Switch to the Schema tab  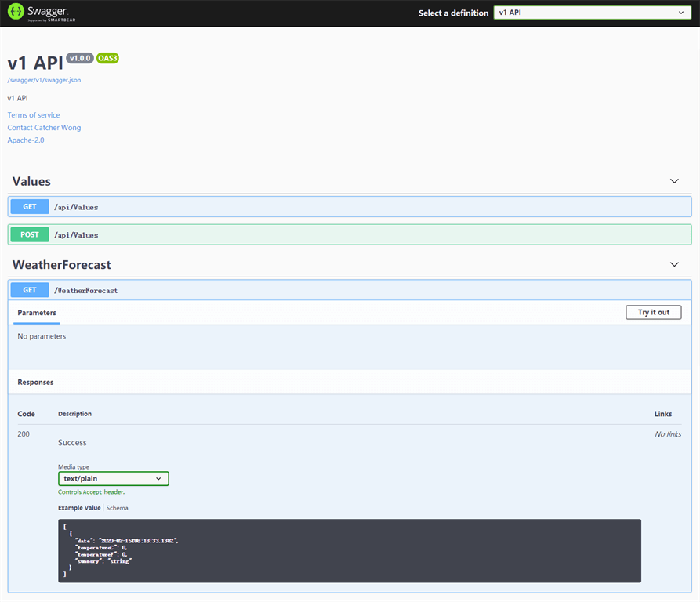[117, 508]
